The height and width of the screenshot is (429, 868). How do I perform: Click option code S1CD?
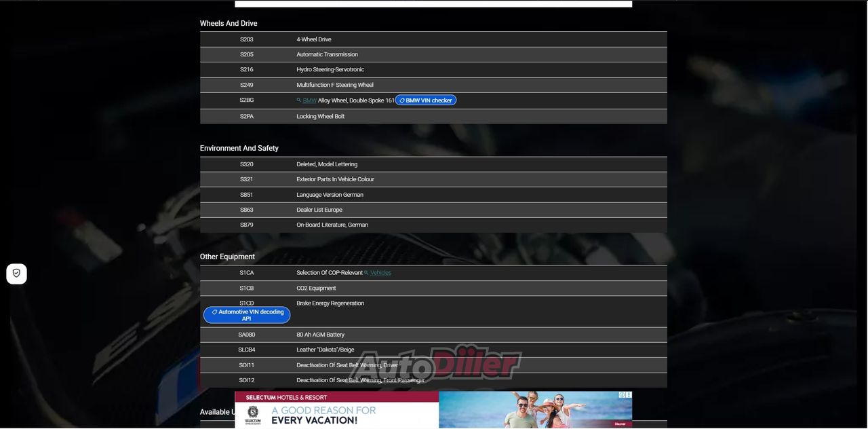[247, 303]
